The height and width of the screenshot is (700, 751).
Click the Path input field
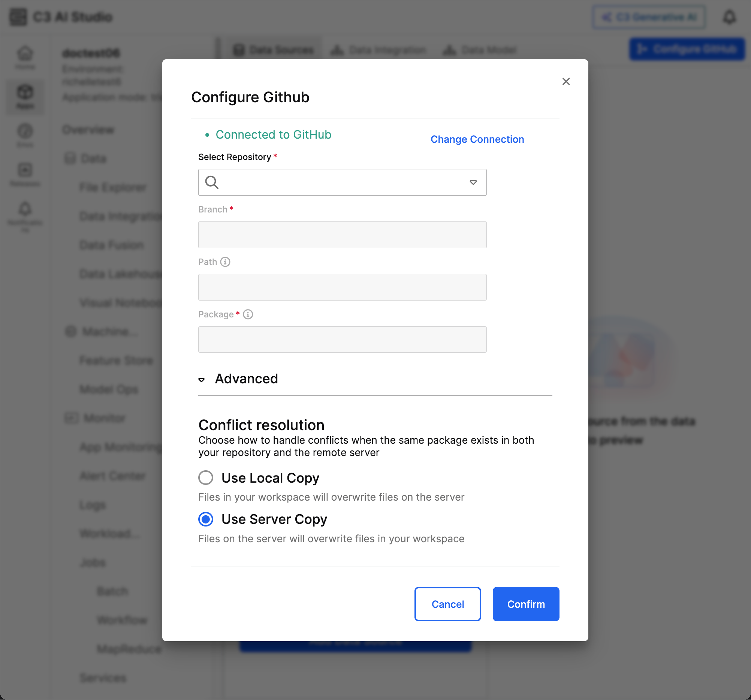(342, 287)
